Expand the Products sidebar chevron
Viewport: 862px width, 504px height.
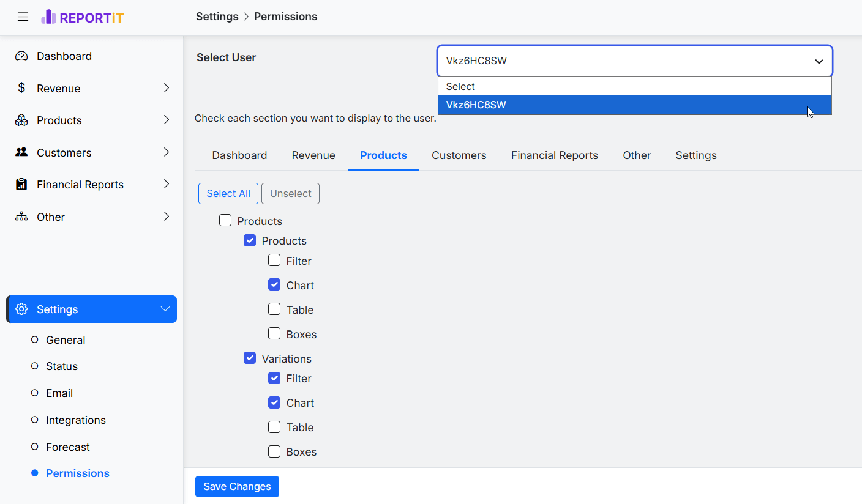click(166, 120)
